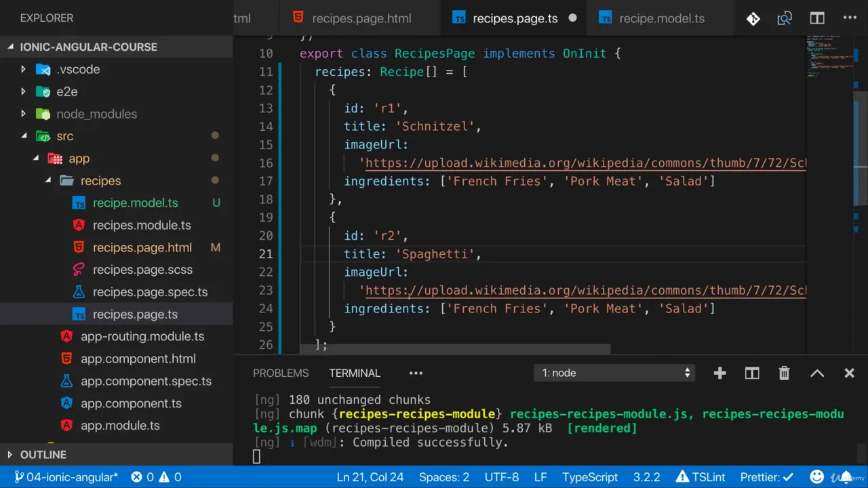Click 'Ln 21, Col 24' cursor position
868x488 pixels.
370,477
